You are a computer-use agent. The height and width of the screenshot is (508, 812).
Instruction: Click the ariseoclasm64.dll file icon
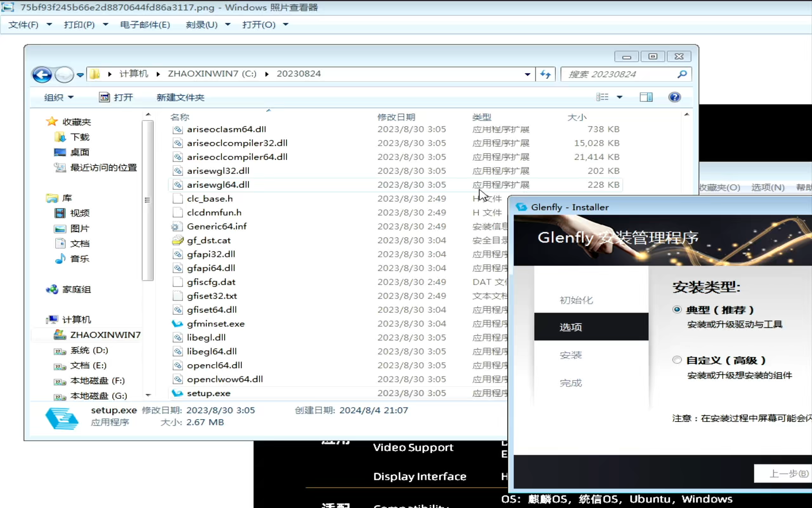[178, 129]
